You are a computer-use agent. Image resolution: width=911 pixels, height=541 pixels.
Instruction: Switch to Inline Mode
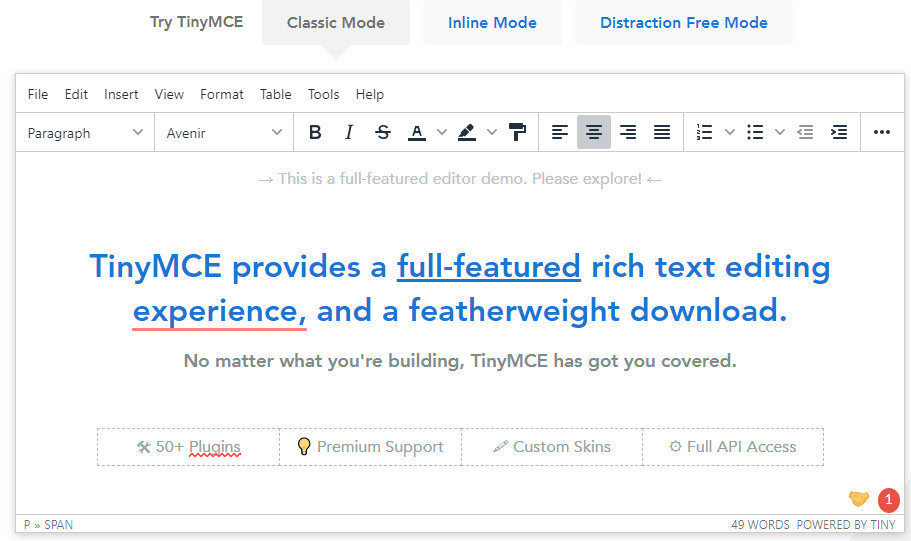(x=492, y=23)
